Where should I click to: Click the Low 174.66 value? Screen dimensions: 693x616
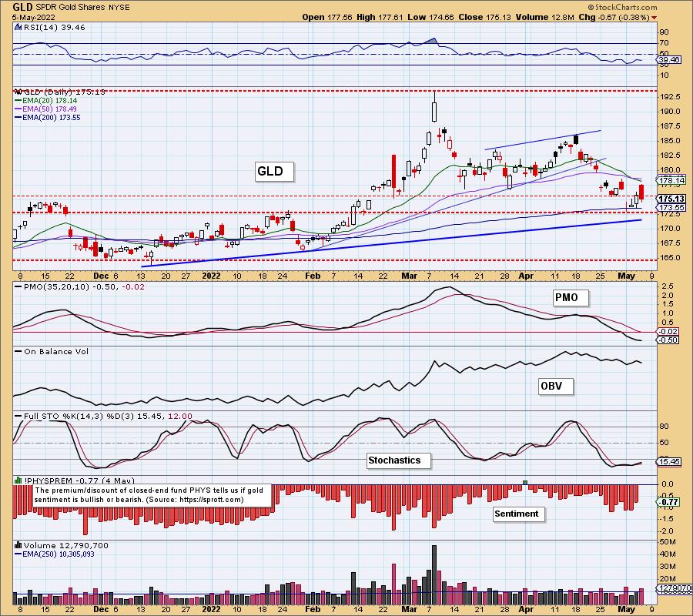tap(430, 17)
